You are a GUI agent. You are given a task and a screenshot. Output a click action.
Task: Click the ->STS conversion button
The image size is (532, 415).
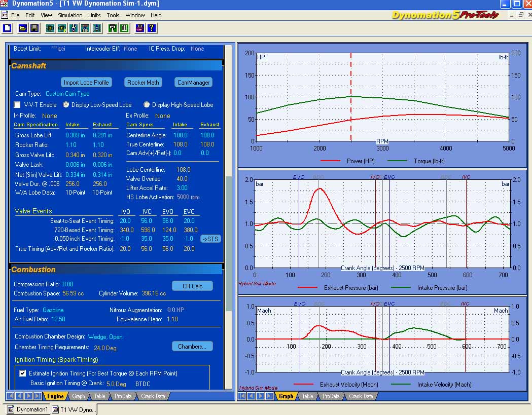point(210,239)
